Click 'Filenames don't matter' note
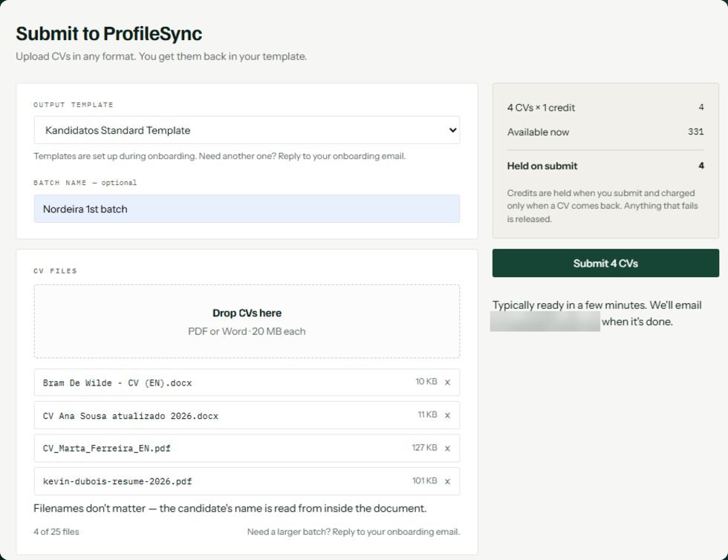This screenshot has height=560, width=728. 230,509
